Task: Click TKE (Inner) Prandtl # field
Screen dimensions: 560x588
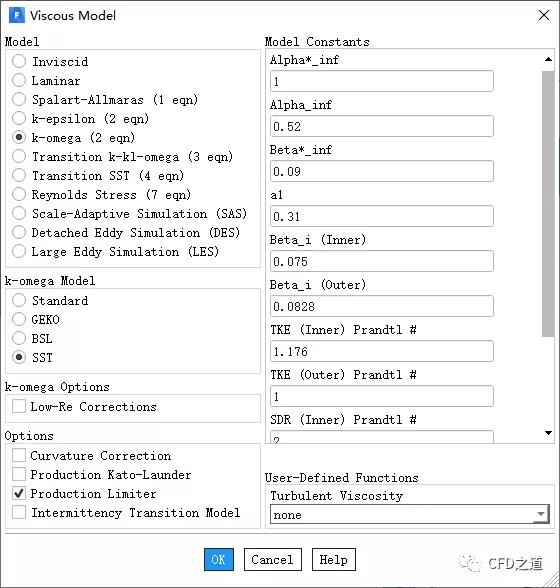Action: coord(381,351)
